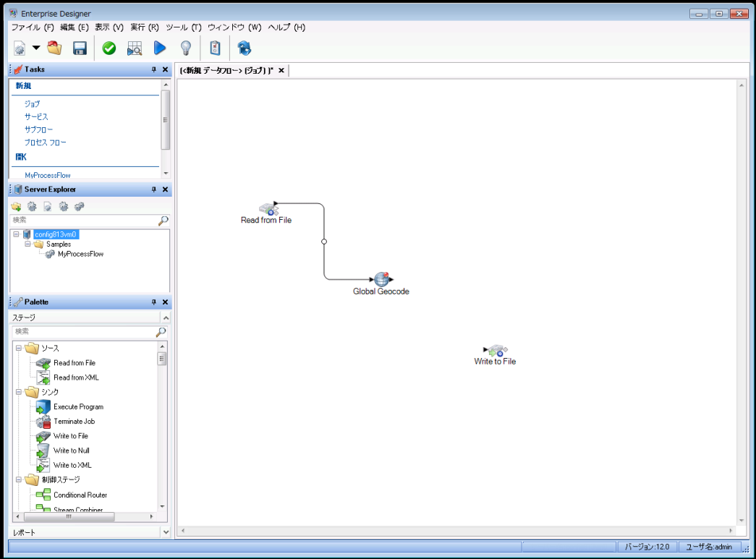Click the Palette search input field

point(83,331)
